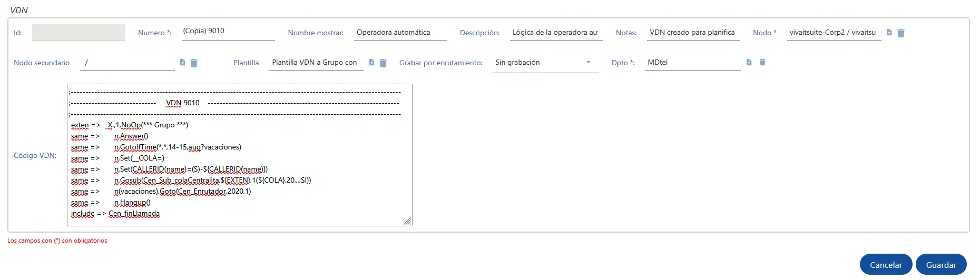Click inside the Código VDN text area
Image resolution: width=980 pixels, height=280 pixels.
[x=240, y=155]
